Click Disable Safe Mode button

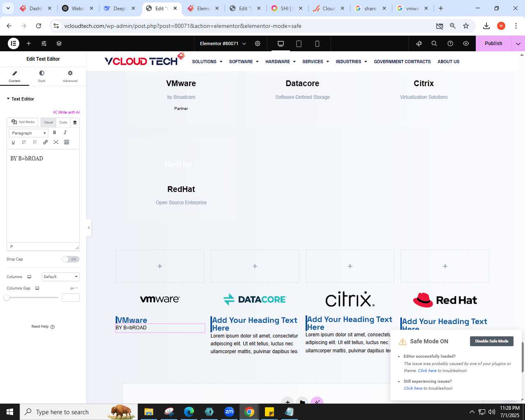click(492, 341)
